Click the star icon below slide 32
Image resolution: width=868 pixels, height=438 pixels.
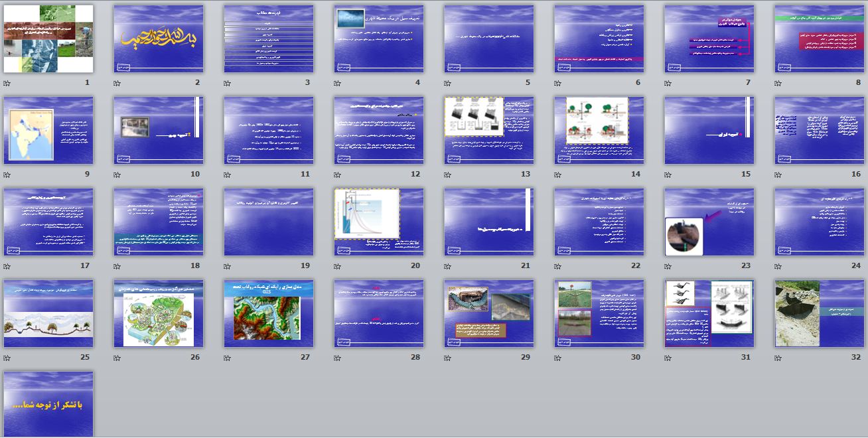pos(778,358)
